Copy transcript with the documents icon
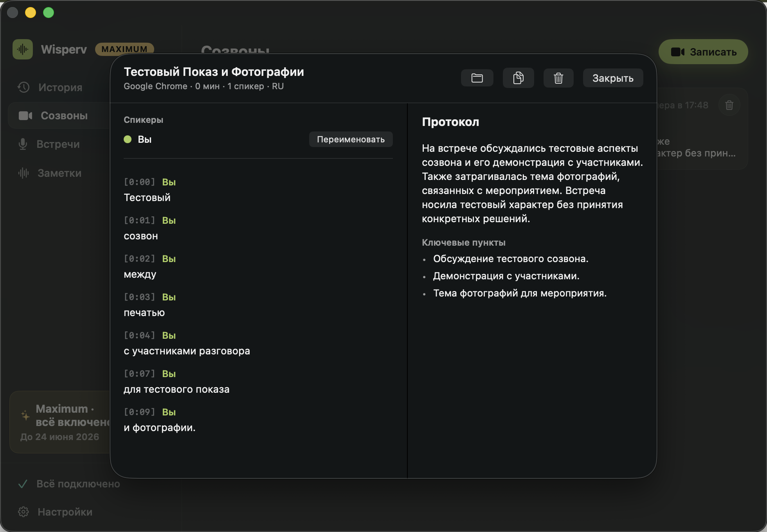The width and height of the screenshot is (767, 532). coord(518,78)
